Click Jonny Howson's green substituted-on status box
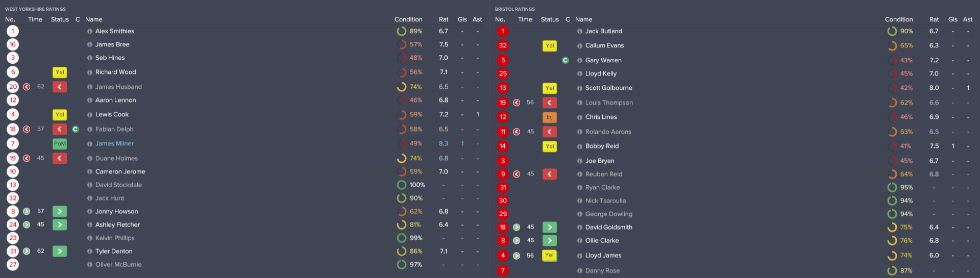The image size is (980, 278). pyautogui.click(x=60, y=211)
